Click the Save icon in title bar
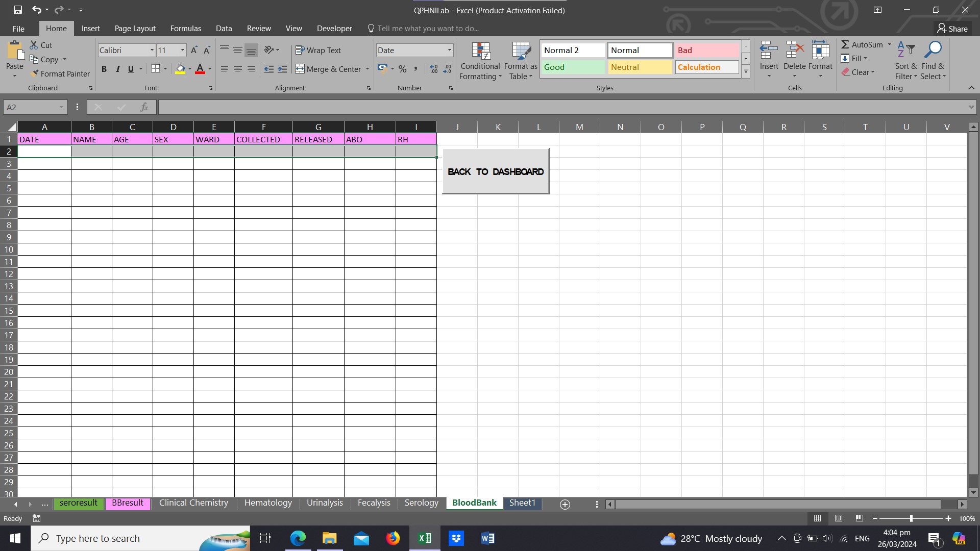The width and height of the screenshot is (980, 551). (x=18, y=10)
